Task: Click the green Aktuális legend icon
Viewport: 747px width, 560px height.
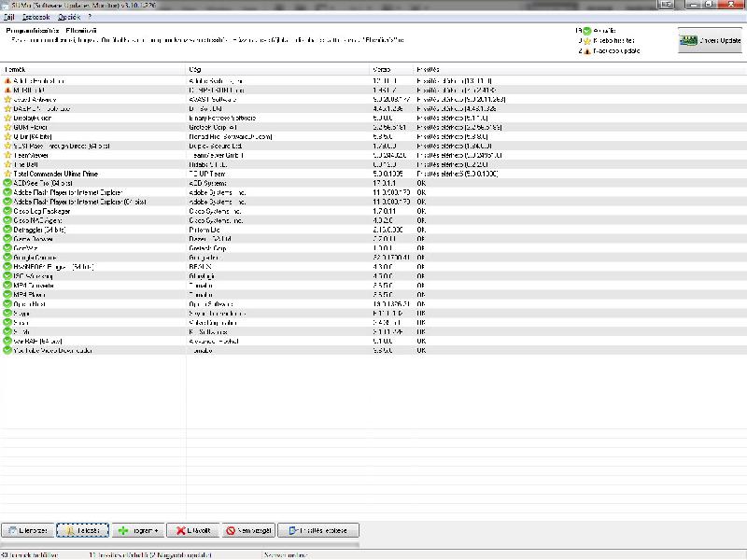Action: 587,31
